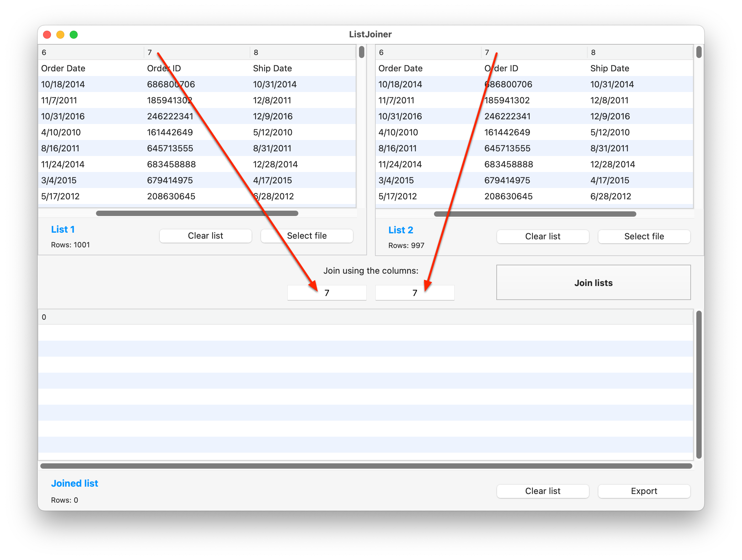Image resolution: width=742 pixels, height=560 pixels.
Task: Click Select file for List 2
Action: click(x=644, y=236)
